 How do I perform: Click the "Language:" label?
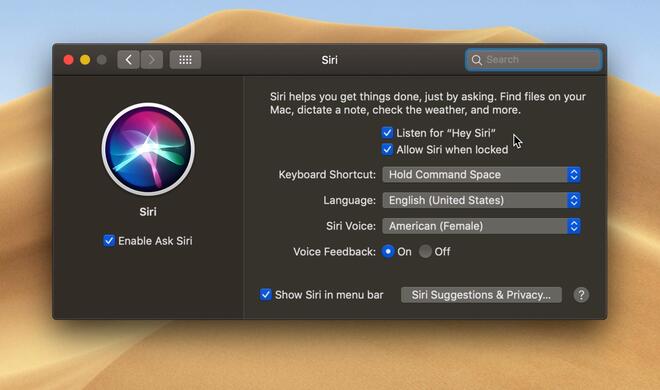pos(349,200)
